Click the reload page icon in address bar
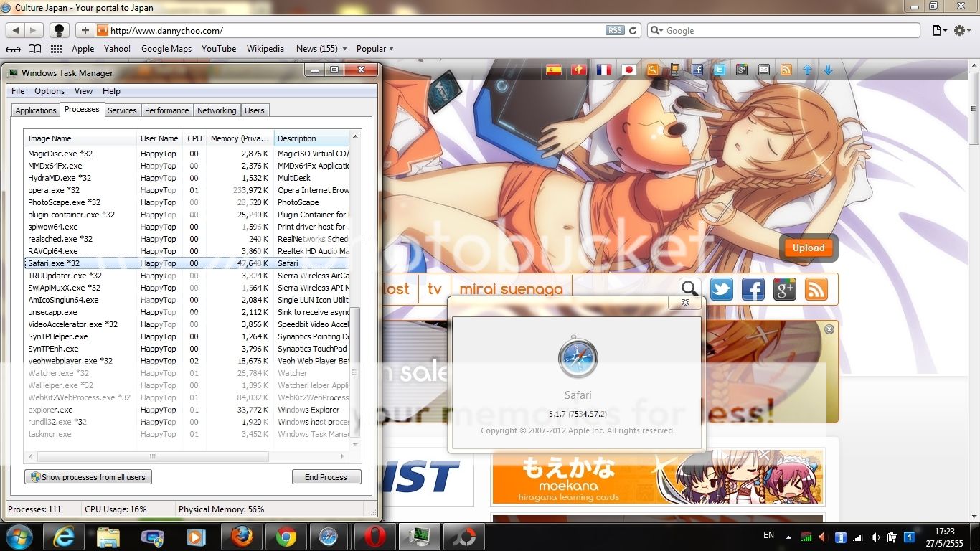980x551 pixels. coord(633,31)
